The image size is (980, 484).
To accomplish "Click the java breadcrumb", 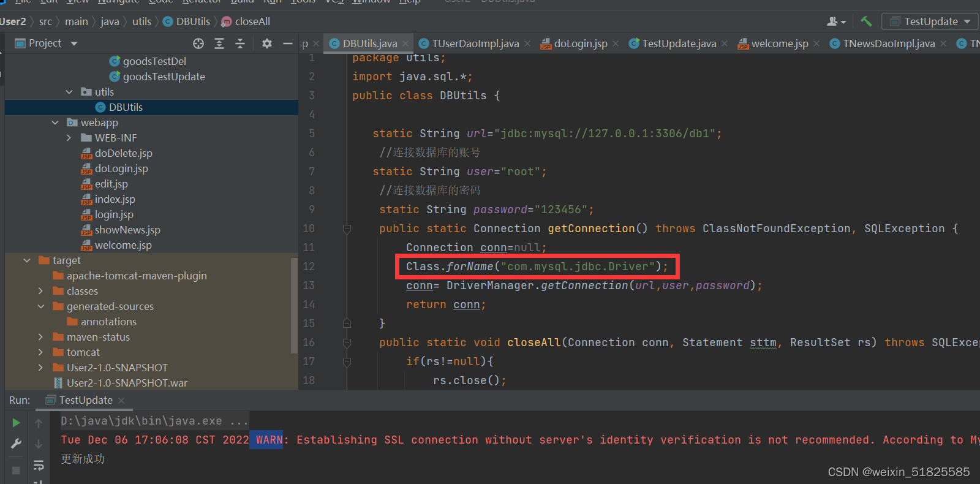I will coord(110,21).
